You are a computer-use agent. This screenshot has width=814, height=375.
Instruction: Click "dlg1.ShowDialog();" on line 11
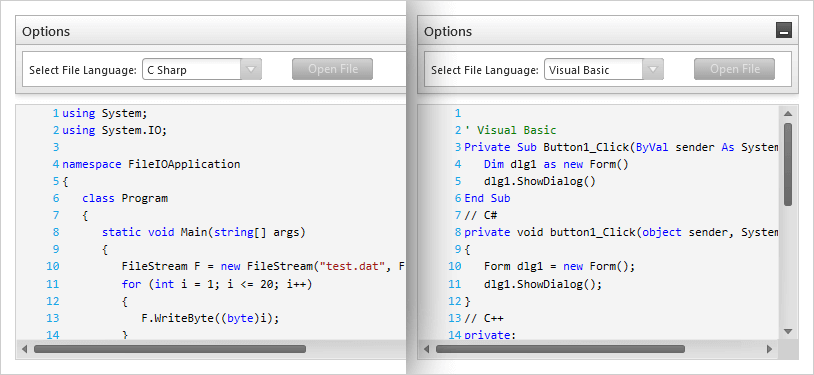[543, 284]
